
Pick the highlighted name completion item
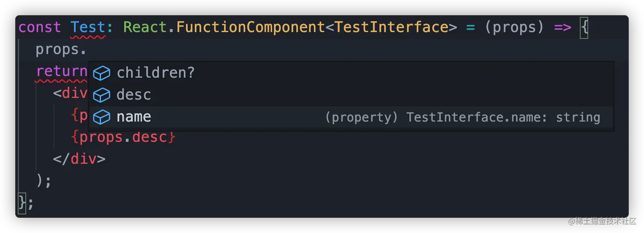pyautogui.click(x=134, y=117)
